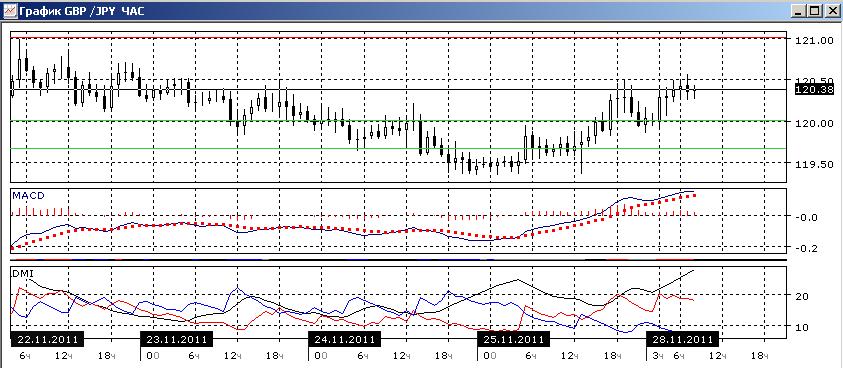
Task: Click the 22.11.2011 date marker
Action: (x=47, y=339)
